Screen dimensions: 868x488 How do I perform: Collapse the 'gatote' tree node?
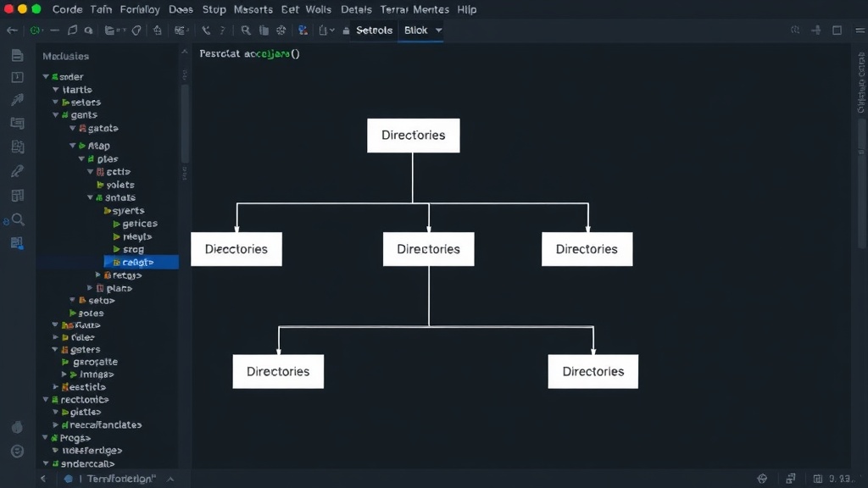73,129
